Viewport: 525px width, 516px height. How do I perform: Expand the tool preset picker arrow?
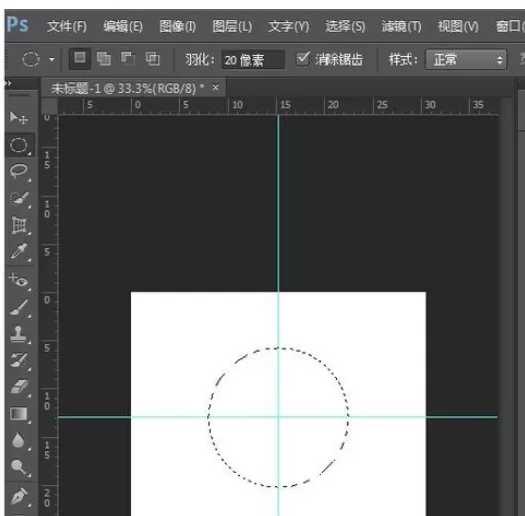point(52,60)
